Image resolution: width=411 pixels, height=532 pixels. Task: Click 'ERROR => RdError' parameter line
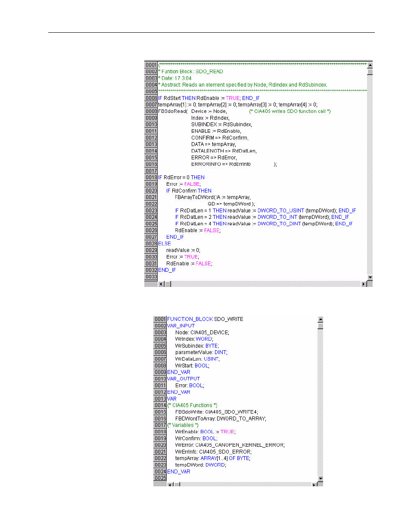click(x=214, y=158)
